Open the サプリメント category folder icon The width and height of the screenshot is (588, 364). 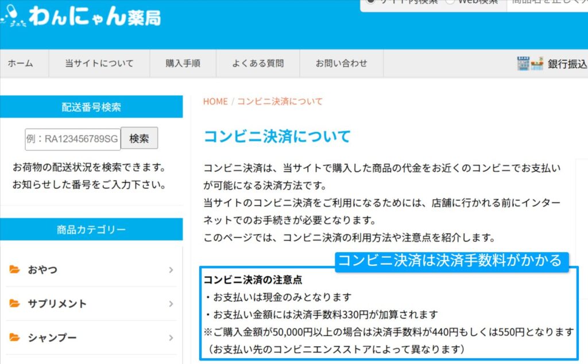pyautogui.click(x=14, y=303)
